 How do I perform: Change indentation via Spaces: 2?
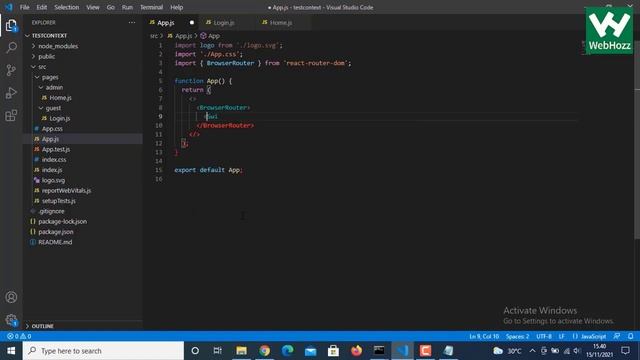[x=517, y=336]
